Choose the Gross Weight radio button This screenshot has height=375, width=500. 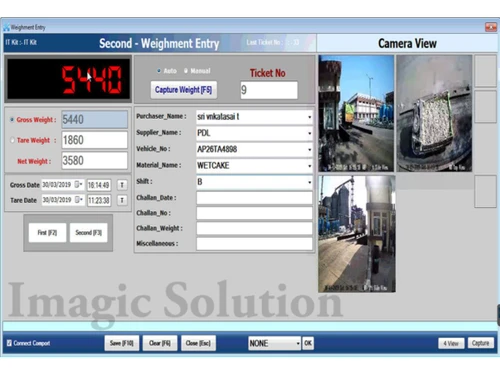pyautogui.click(x=12, y=119)
